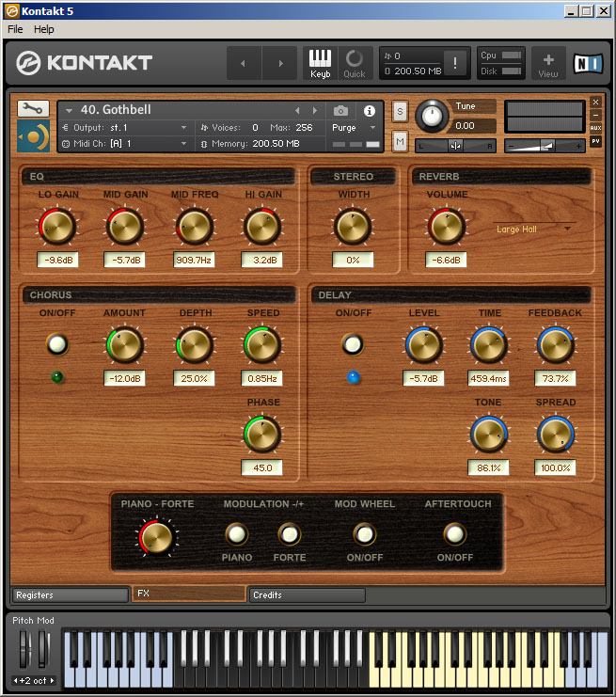Open the File menu

(x=15, y=29)
